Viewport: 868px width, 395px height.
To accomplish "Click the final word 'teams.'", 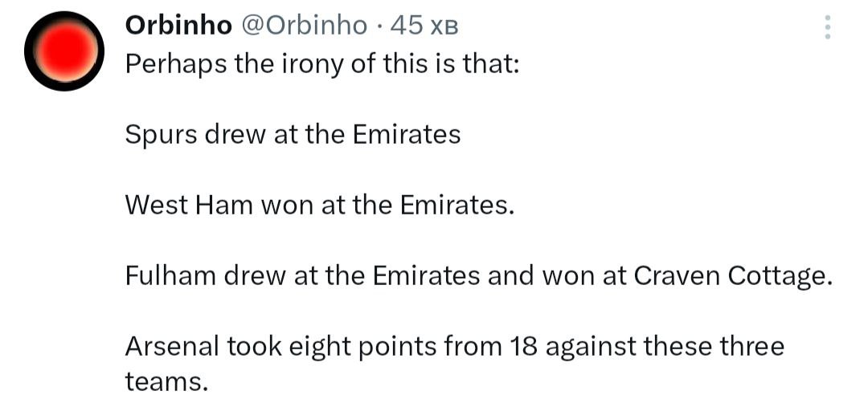I will 166,380.
